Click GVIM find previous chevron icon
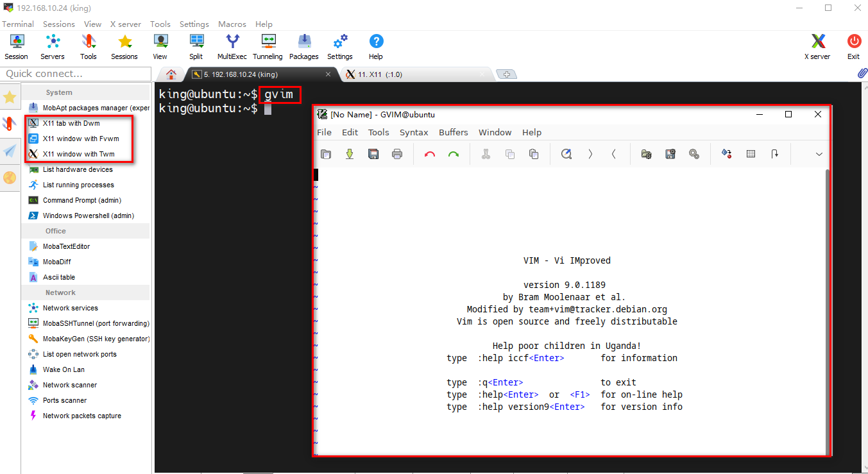 614,154
